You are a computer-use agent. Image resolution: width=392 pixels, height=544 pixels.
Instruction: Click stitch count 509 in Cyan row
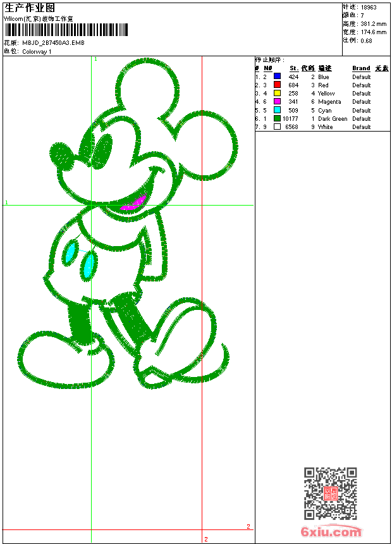293,111
